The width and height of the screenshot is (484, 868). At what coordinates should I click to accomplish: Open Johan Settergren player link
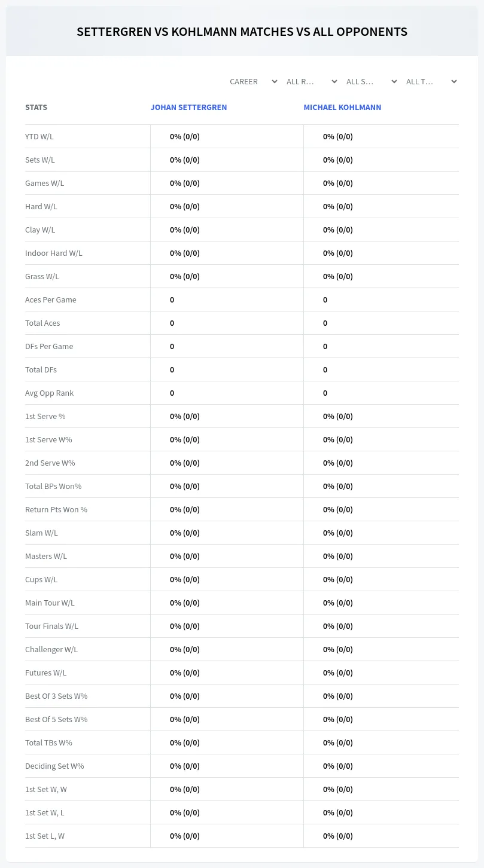(x=188, y=108)
